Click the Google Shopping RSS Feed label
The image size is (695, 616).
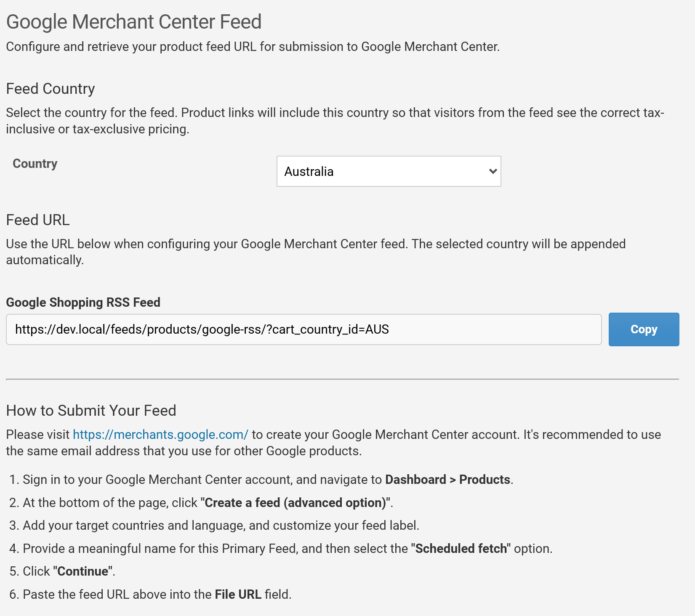[83, 303]
